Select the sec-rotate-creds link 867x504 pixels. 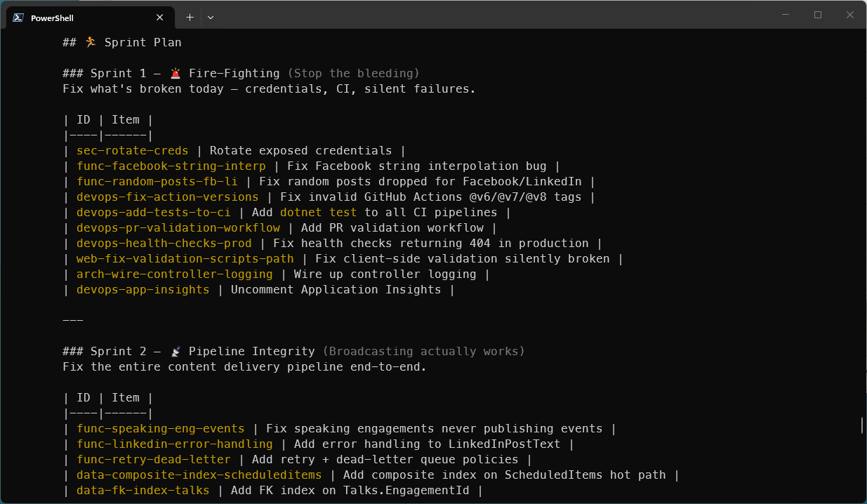[x=132, y=150]
